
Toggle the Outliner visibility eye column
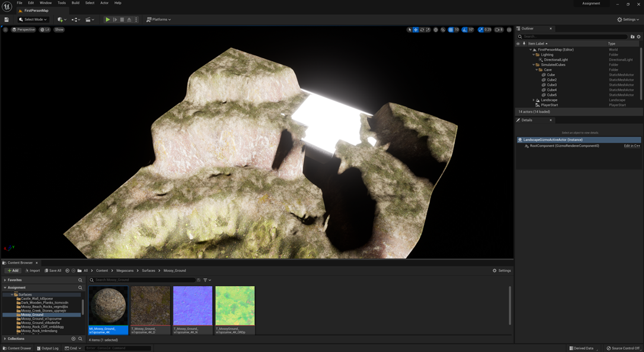pos(518,43)
